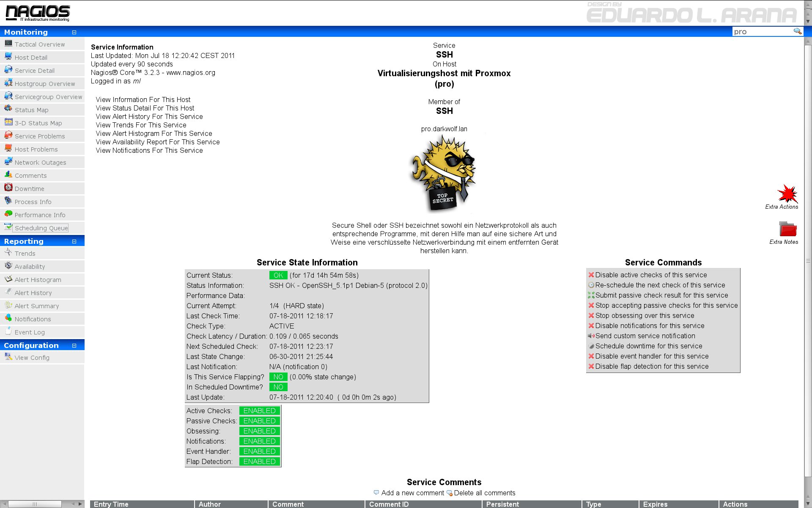This screenshot has height=508, width=812.
Task: Collapse the Monitoring section
Action: coord(74,32)
